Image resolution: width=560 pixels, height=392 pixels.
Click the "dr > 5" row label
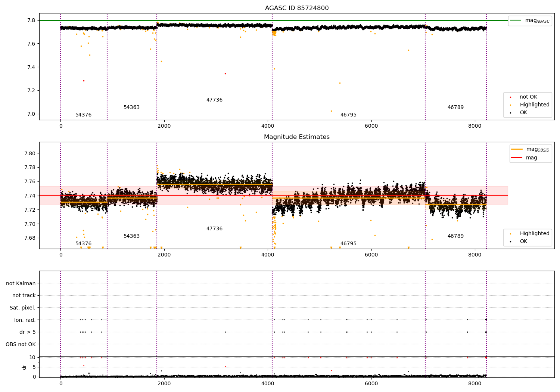[x=28, y=332]
